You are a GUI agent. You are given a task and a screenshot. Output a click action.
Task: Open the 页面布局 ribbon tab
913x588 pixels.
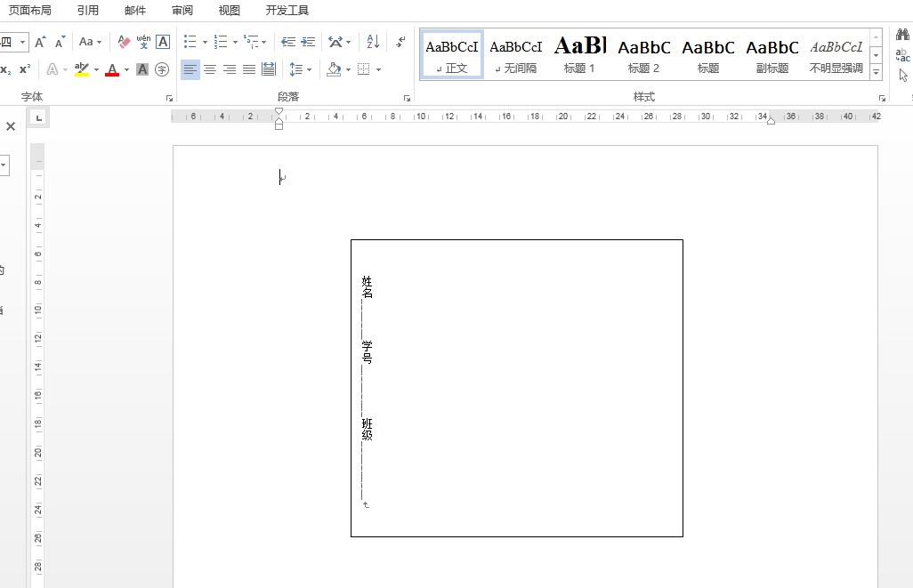(x=30, y=11)
